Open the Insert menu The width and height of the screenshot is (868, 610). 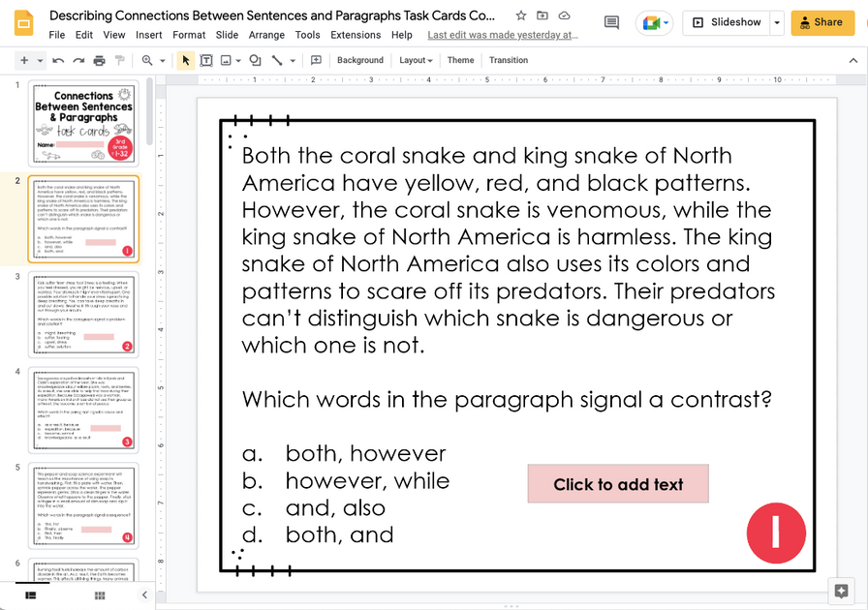[x=148, y=34]
